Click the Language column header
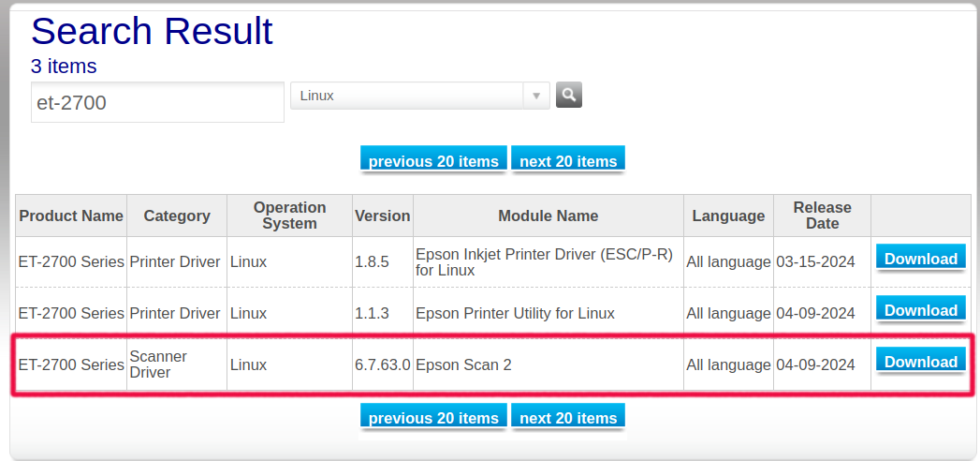Viewport: 980px width, 461px height. click(728, 216)
